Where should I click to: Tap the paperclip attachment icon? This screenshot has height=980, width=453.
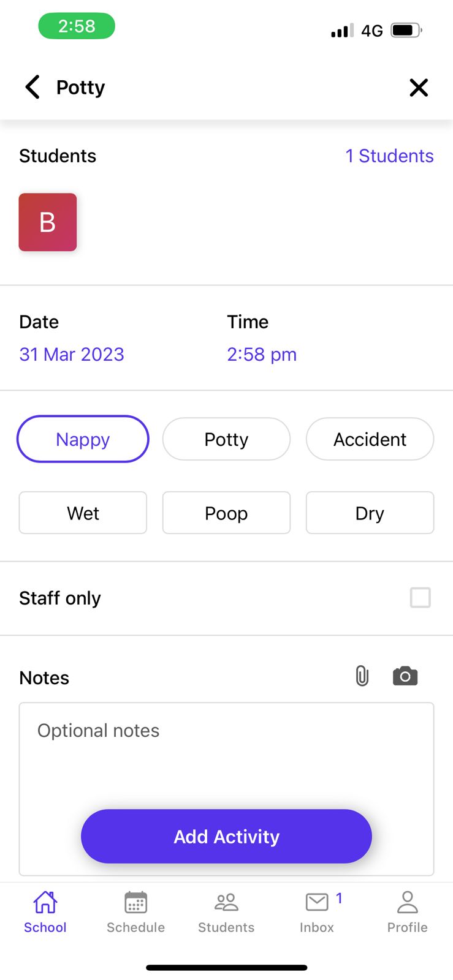[x=362, y=676]
